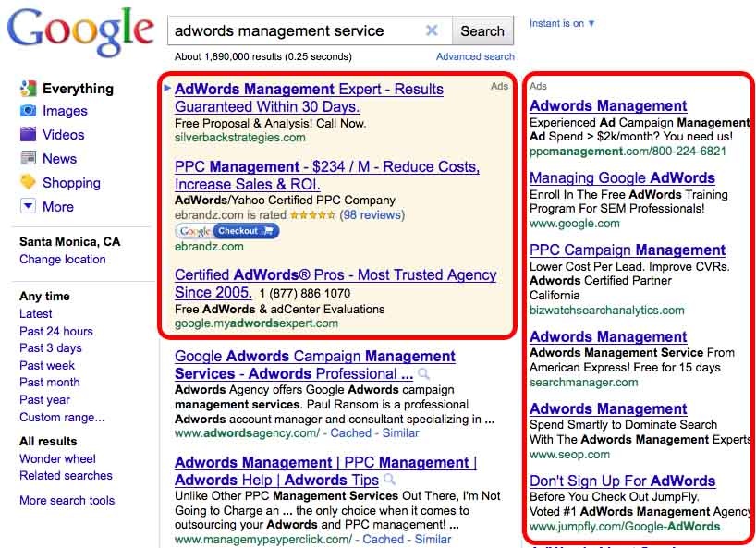
Task: Open Managing Google AdWords sidebar ad
Action: coord(622,177)
